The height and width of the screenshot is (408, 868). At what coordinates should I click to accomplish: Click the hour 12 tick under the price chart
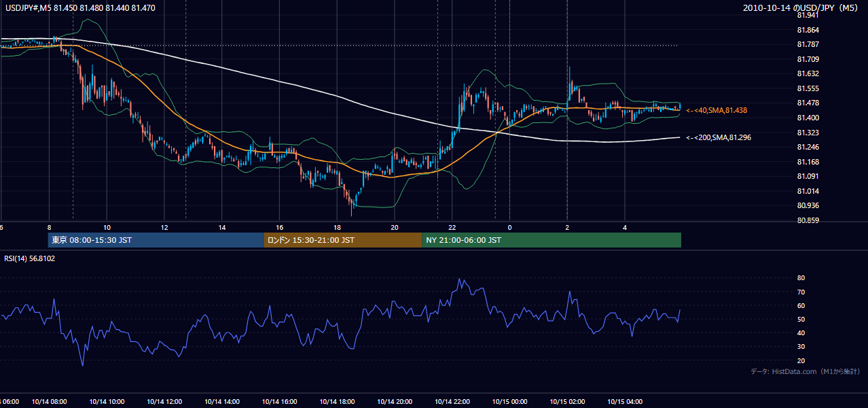[164, 227]
